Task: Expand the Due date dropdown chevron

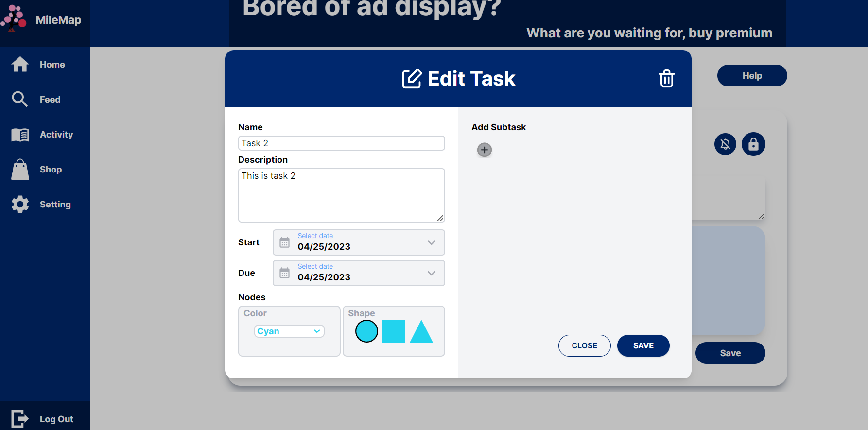Action: coord(431,273)
